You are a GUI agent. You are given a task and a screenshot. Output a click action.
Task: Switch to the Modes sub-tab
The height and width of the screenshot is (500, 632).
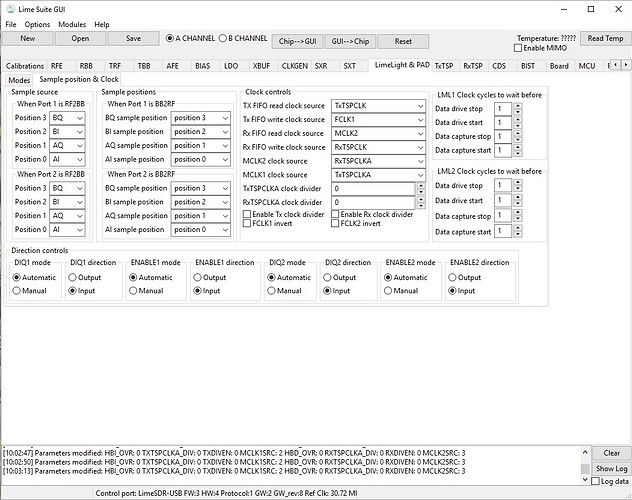click(19, 79)
